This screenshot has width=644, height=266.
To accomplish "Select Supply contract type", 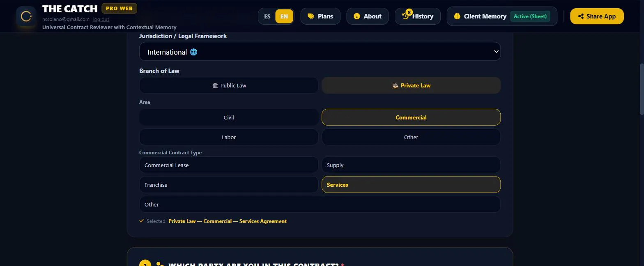I will [411, 165].
